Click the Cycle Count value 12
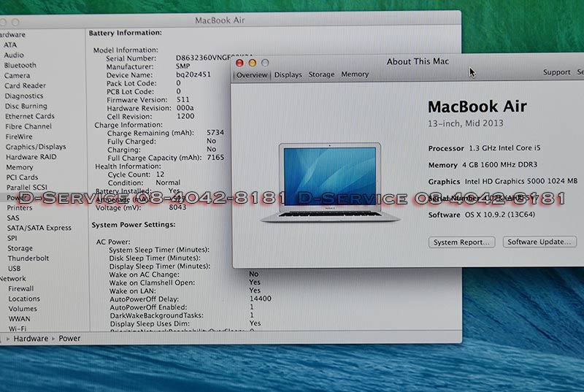 click(160, 174)
